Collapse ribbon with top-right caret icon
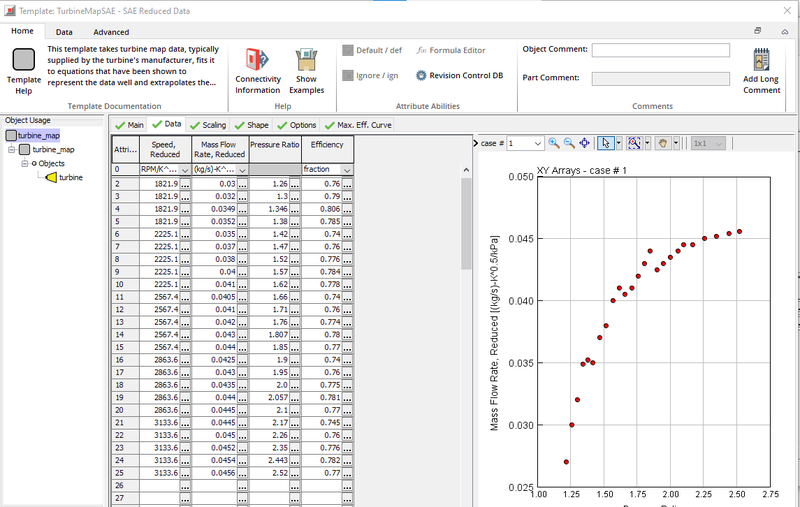Viewport: 800px width, 507px height. point(785,32)
